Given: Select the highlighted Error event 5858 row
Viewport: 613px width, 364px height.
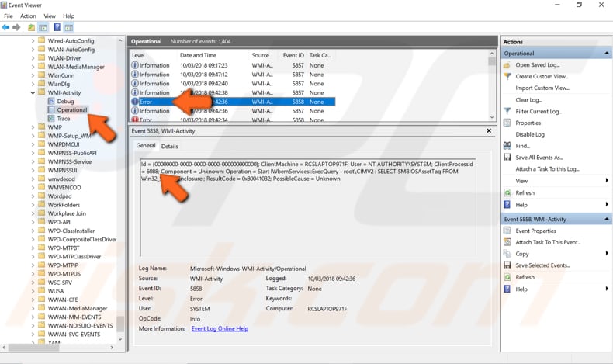Looking at the screenshot, I should (x=233, y=102).
